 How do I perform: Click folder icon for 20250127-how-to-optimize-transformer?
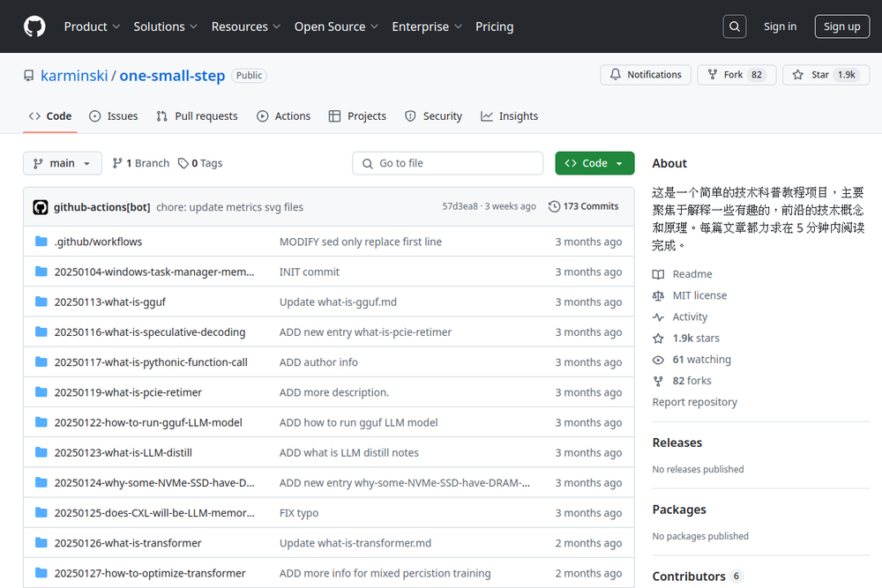coord(41,573)
